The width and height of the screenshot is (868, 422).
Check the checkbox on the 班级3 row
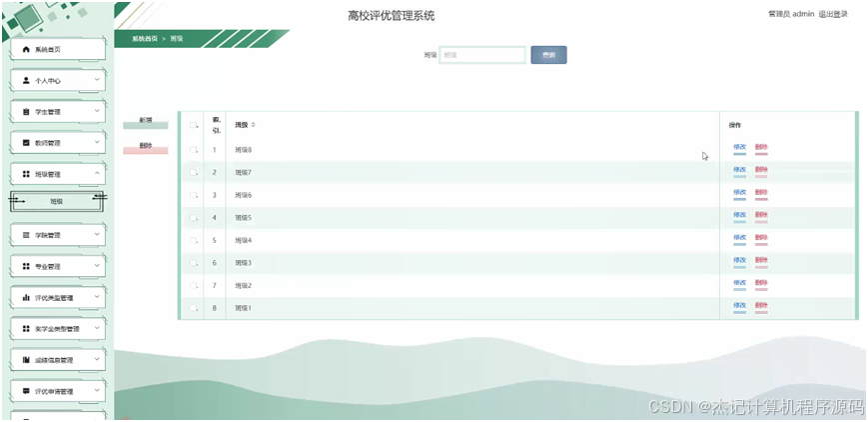pos(193,263)
